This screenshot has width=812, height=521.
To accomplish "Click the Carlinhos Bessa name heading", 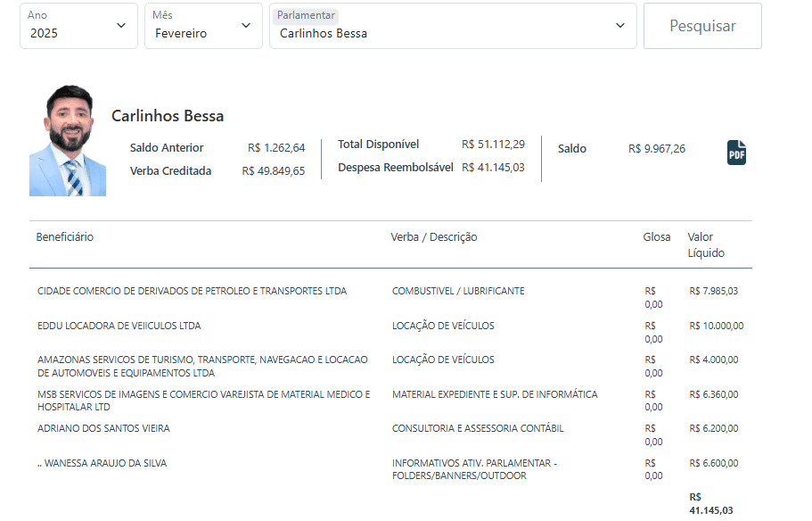I will (x=168, y=116).
